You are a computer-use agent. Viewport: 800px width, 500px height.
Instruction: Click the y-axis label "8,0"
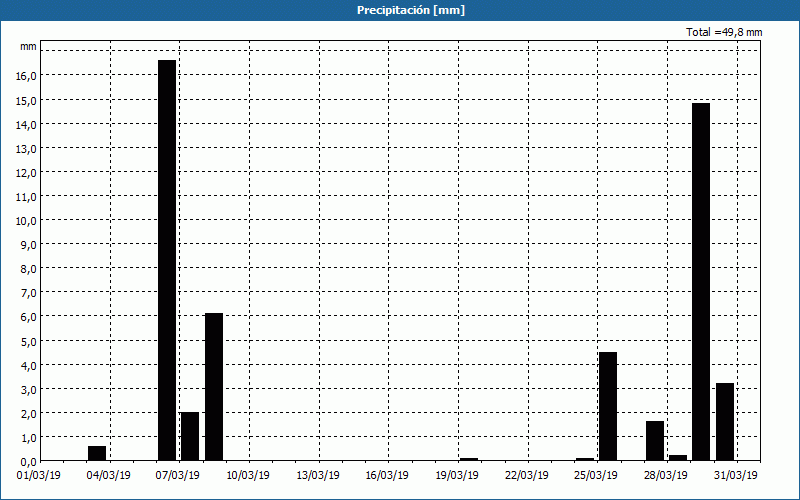coord(28,269)
